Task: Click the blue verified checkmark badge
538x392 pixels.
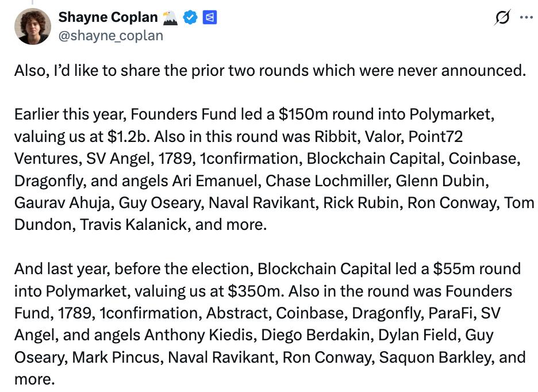Action: [x=190, y=18]
